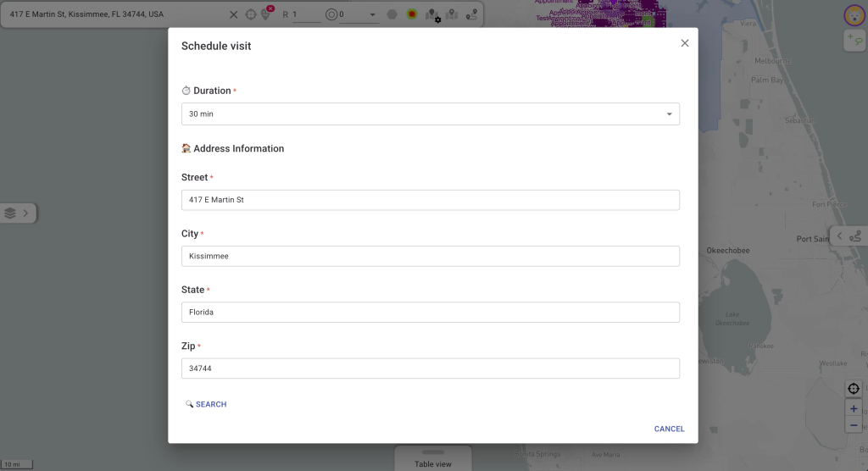Viewport: 868px width, 471px height.
Task: Zoom in on the map
Action: [854, 408]
